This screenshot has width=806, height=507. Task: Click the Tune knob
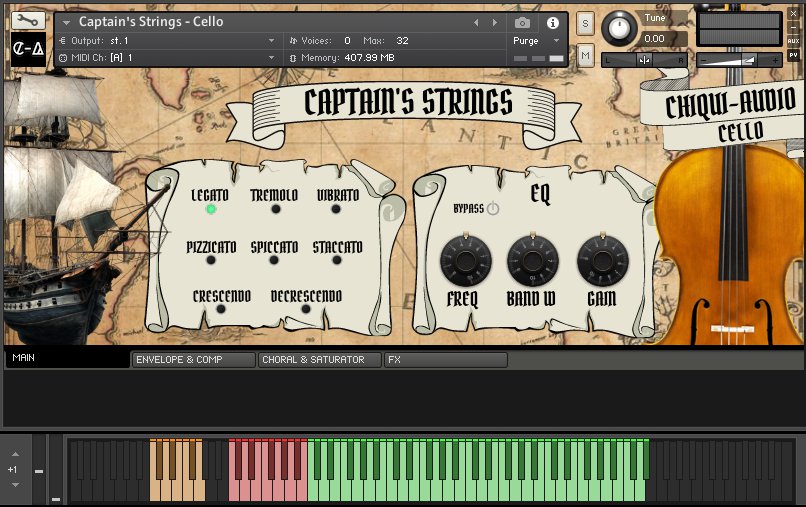tap(621, 27)
